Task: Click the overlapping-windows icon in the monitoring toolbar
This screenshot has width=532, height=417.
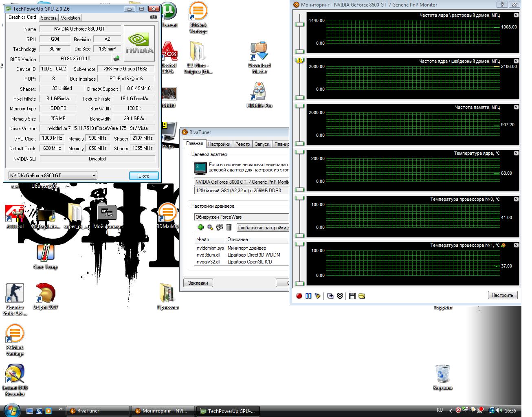Action: click(330, 296)
